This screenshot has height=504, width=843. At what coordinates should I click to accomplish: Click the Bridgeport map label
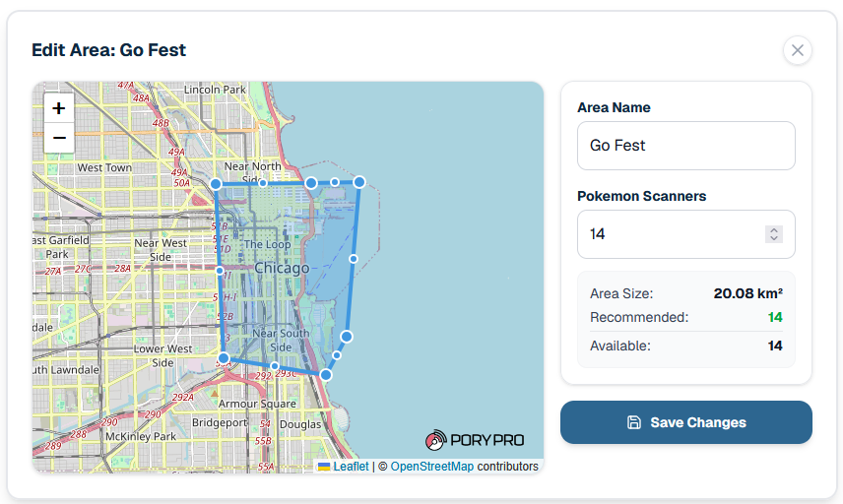220,423
